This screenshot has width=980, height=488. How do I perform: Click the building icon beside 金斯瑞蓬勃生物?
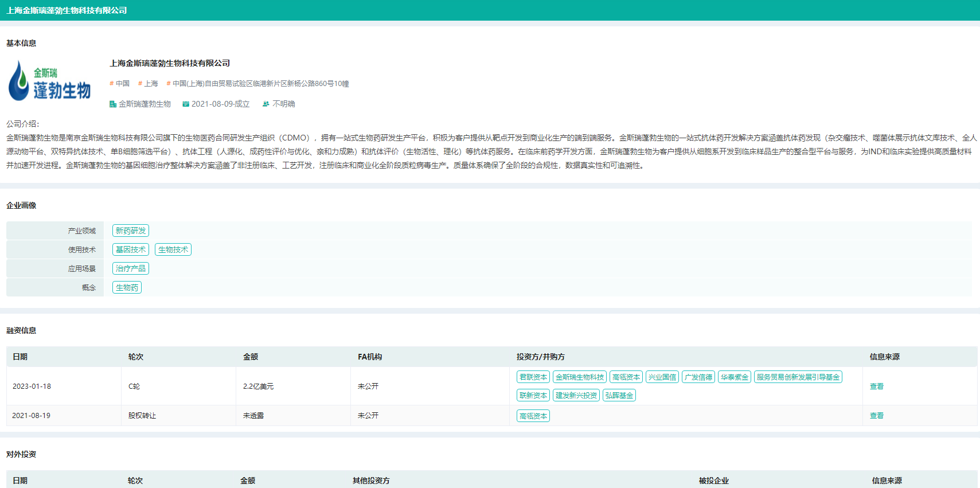click(113, 104)
